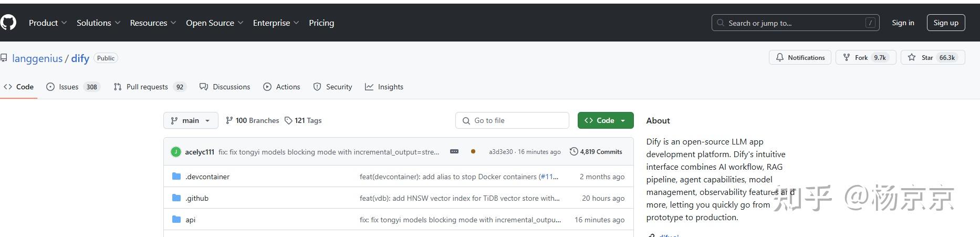Click the commit message ellipsis icon

pyautogui.click(x=454, y=151)
